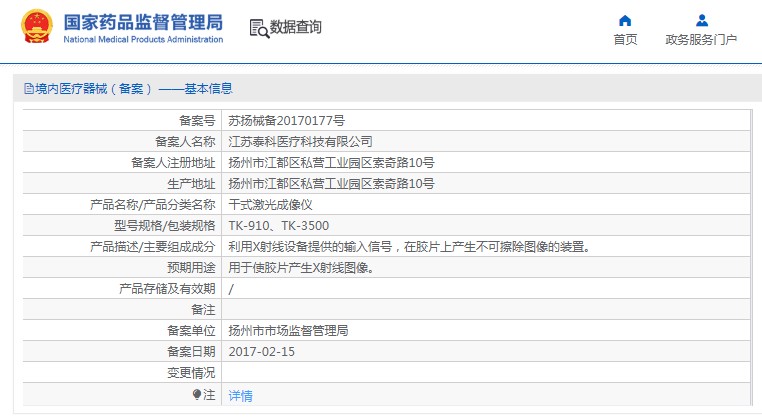Click the 生产地址 address value

(x=331, y=184)
